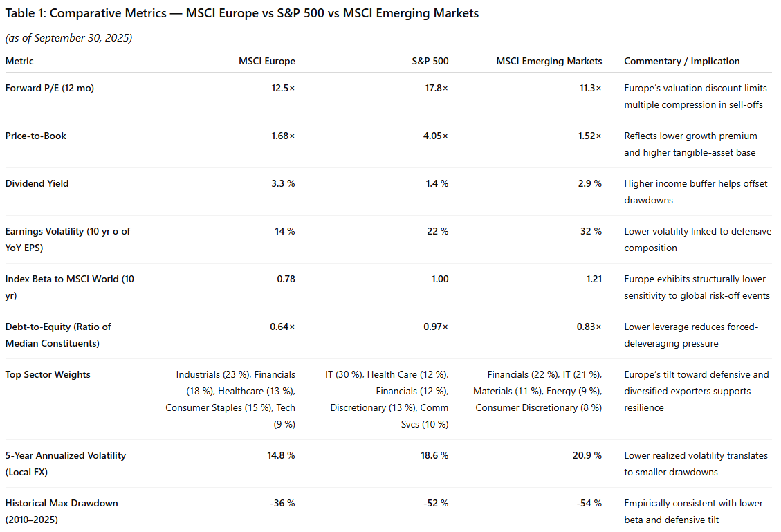Click the Top Sector Weights row label

(48, 374)
